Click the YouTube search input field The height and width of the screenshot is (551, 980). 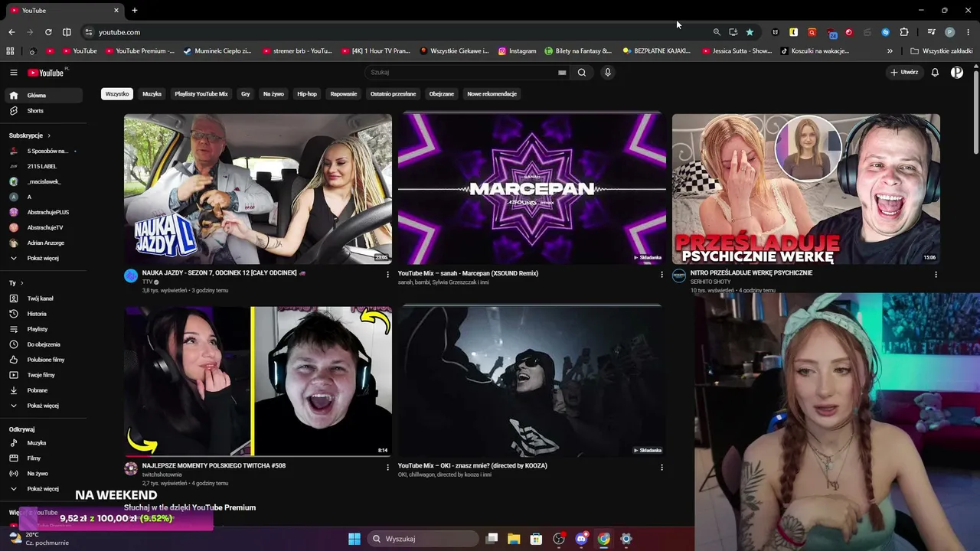(462, 73)
